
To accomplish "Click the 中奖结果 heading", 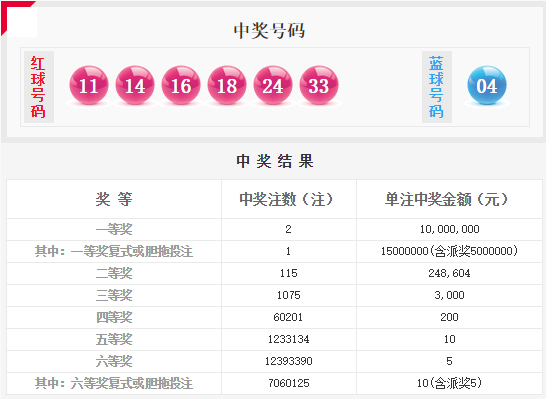I will (x=275, y=161).
